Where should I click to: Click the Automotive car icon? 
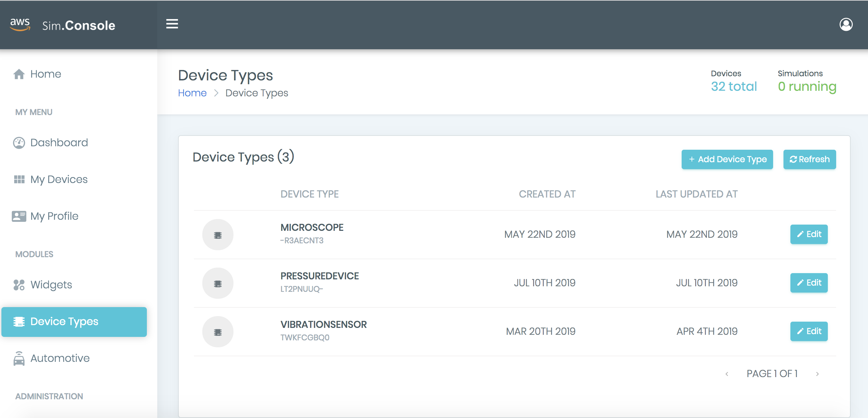(x=19, y=358)
